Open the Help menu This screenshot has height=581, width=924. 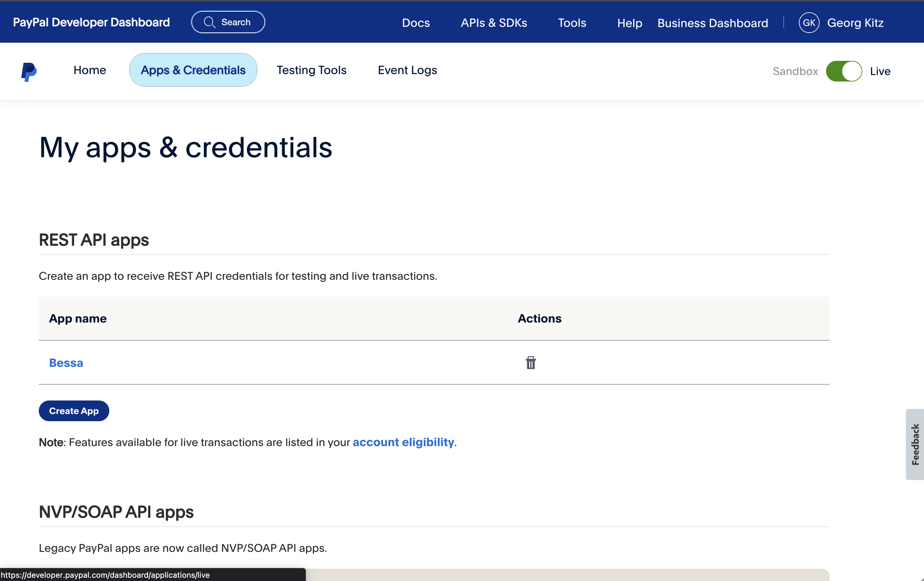click(x=629, y=23)
